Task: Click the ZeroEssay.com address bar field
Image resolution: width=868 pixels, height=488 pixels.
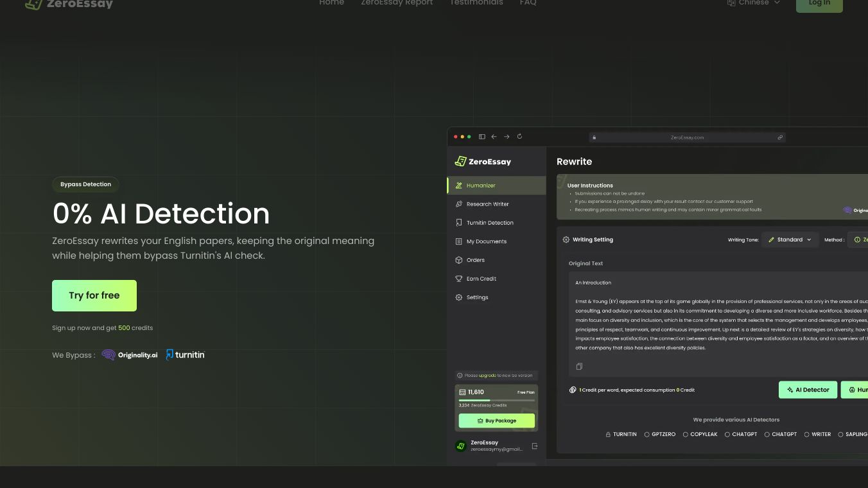Action: pyautogui.click(x=687, y=137)
